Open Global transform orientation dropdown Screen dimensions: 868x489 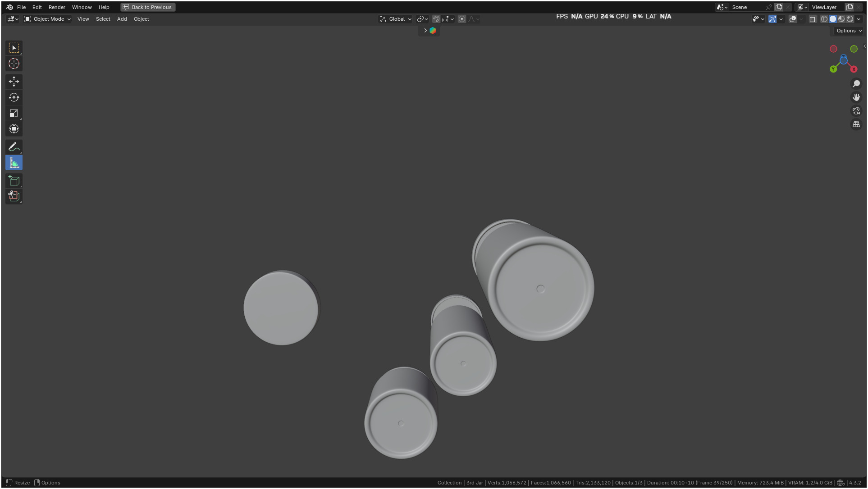396,19
